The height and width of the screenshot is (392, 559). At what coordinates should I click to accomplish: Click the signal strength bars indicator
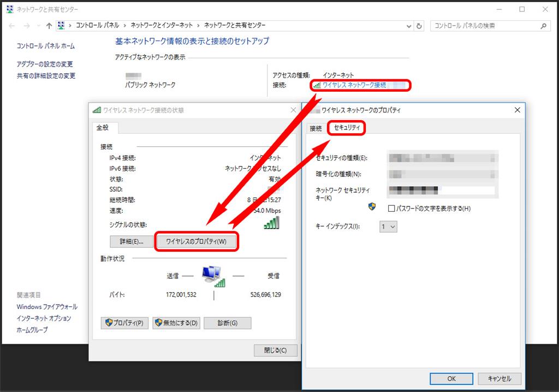(272, 223)
